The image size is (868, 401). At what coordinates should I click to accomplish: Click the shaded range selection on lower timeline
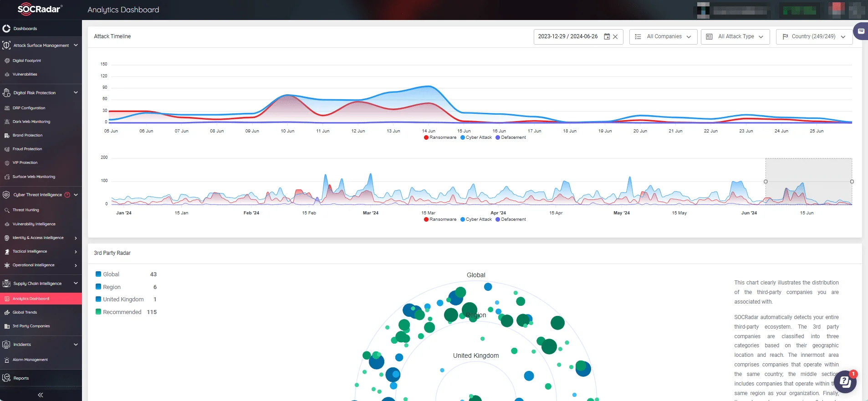(x=809, y=182)
